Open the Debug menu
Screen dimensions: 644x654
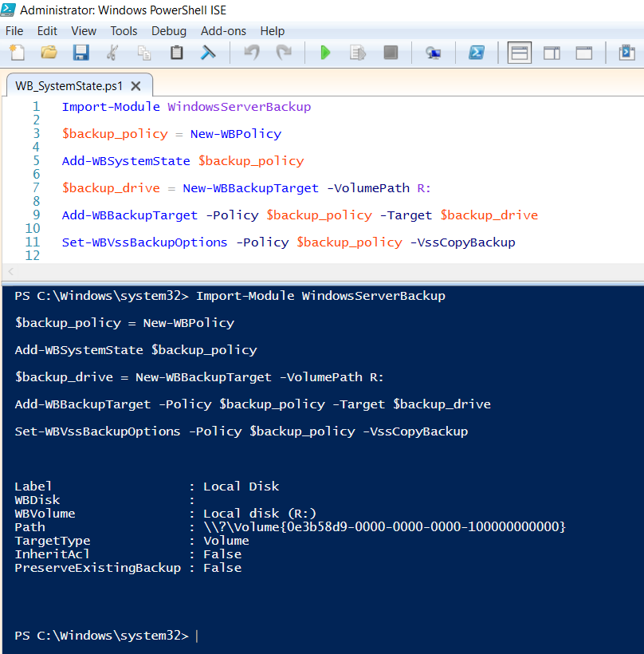point(168,31)
